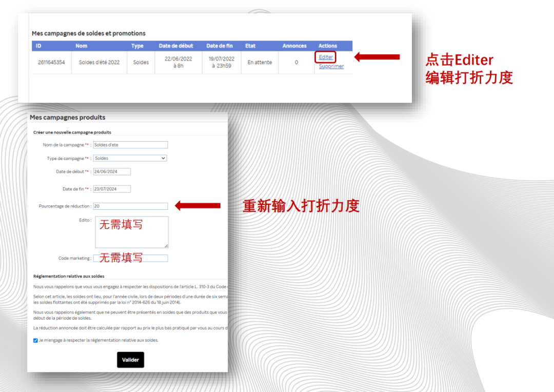Click inside the Edito text area
This screenshot has width=554, height=392.
click(132, 232)
